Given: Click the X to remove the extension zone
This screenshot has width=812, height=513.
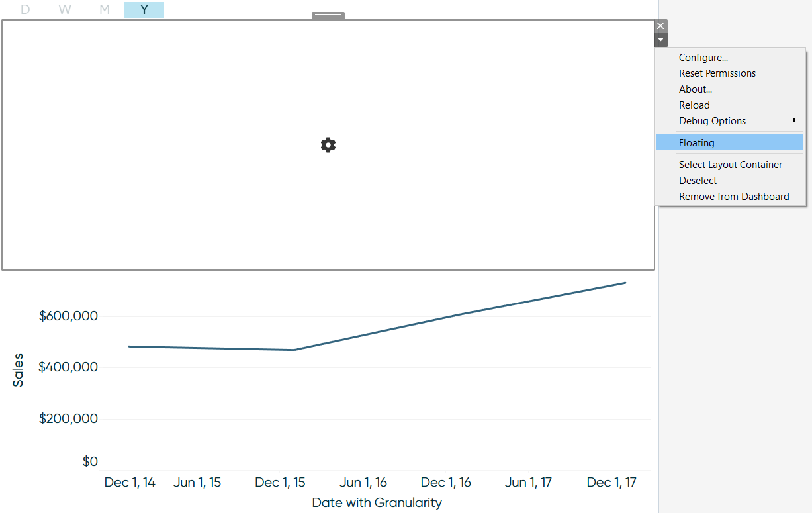Looking at the screenshot, I should pos(660,25).
